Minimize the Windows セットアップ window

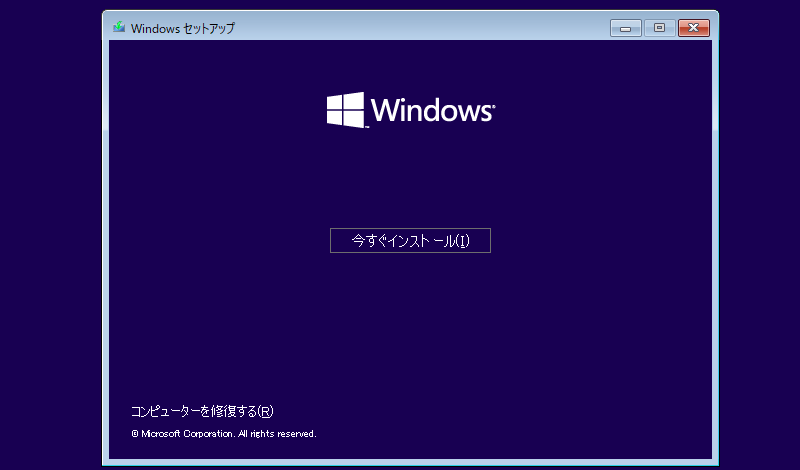(x=626, y=28)
